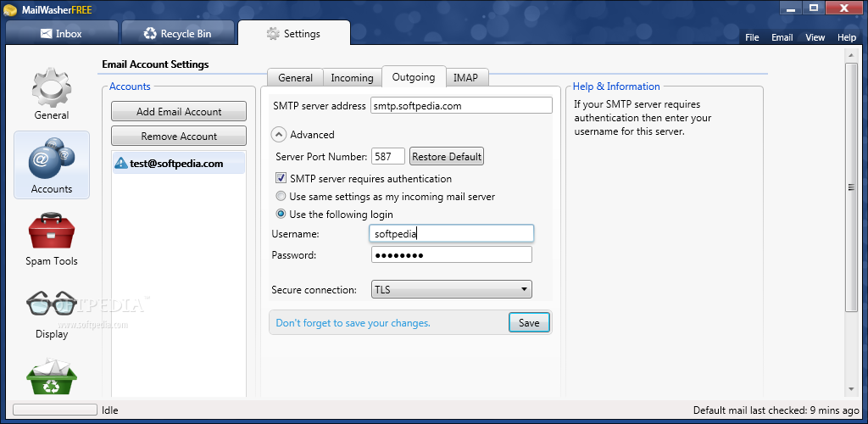Open the Recycle Bin tab
The width and height of the screenshot is (868, 424).
click(x=177, y=34)
